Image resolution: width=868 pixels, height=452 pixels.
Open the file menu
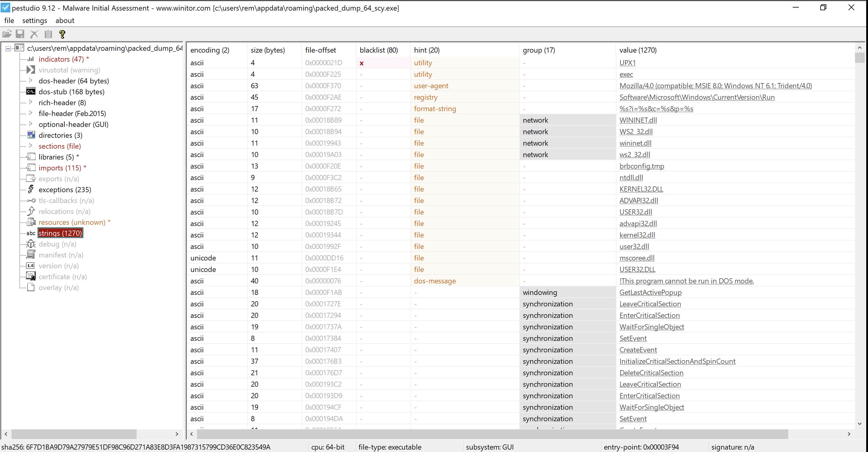coord(9,21)
